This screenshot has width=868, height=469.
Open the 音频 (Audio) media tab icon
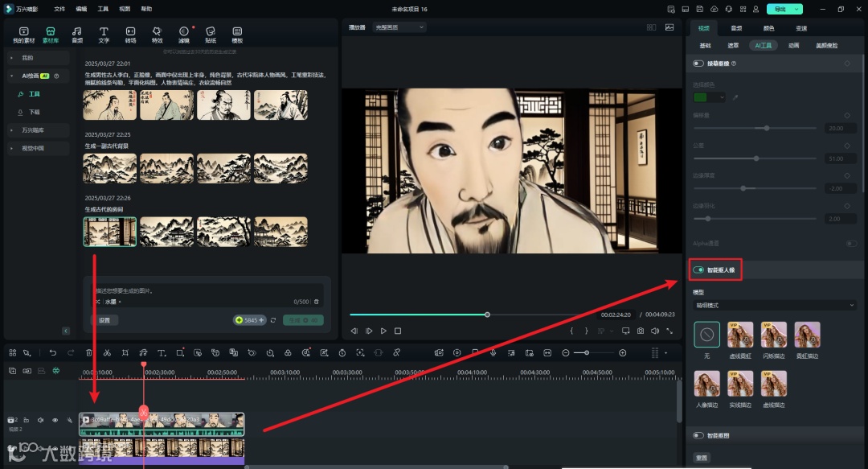point(77,34)
